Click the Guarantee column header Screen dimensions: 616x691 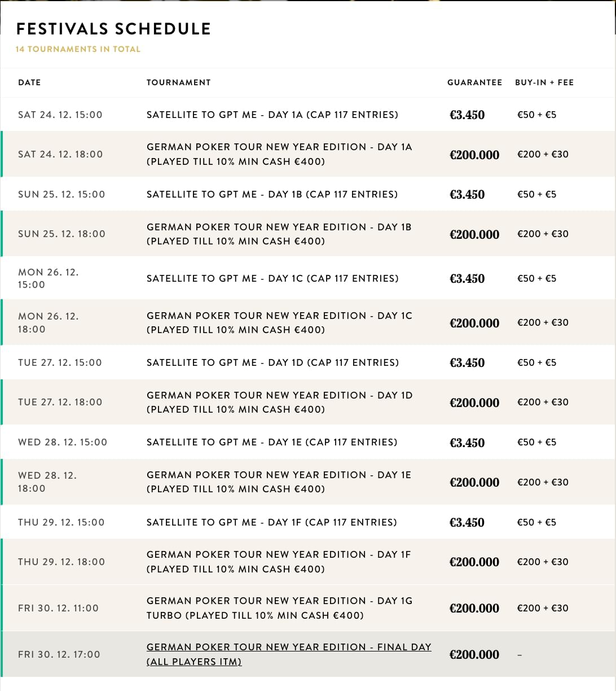(x=474, y=82)
